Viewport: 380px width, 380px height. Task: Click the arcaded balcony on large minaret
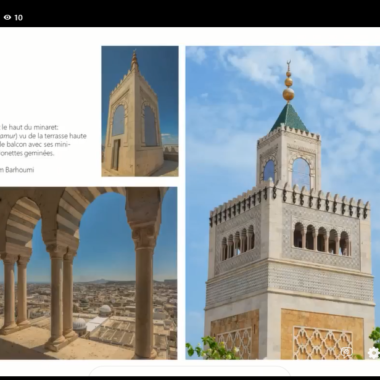(x=321, y=239)
